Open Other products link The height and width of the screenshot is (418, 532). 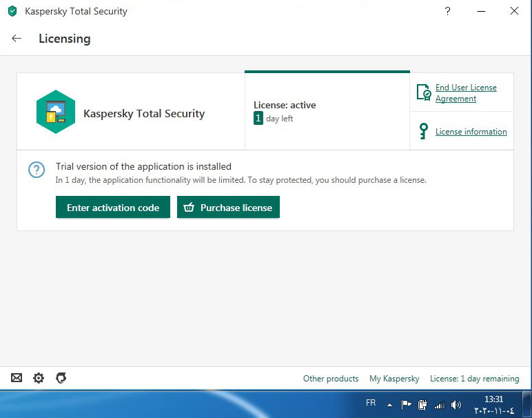pos(331,378)
